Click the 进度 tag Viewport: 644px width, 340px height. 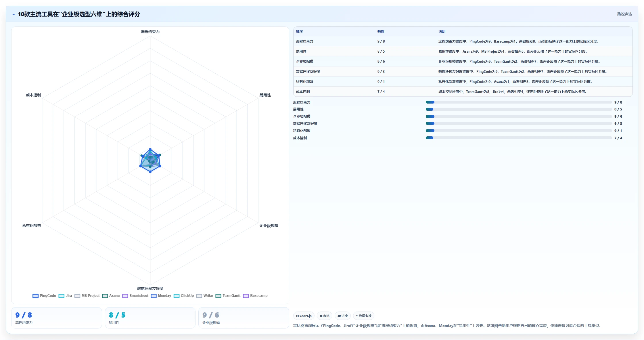click(x=343, y=316)
